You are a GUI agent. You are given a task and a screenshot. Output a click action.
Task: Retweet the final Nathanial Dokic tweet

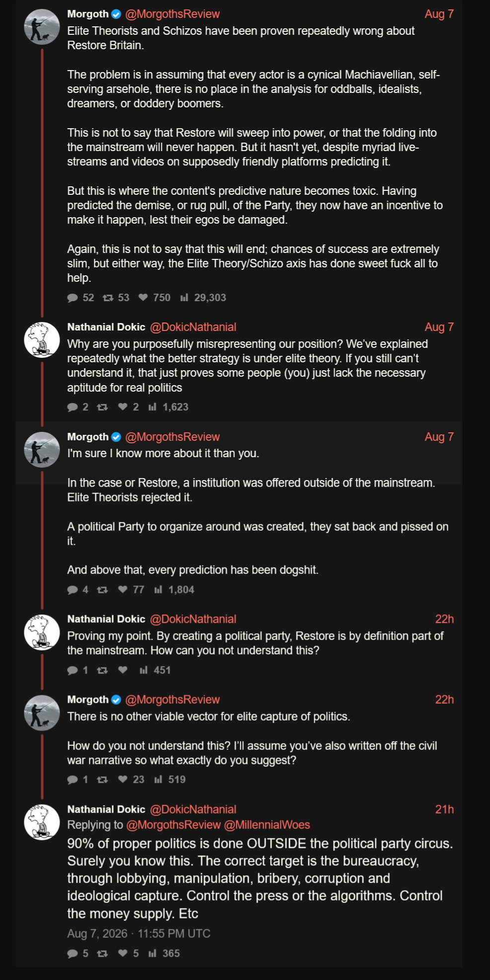[102, 953]
